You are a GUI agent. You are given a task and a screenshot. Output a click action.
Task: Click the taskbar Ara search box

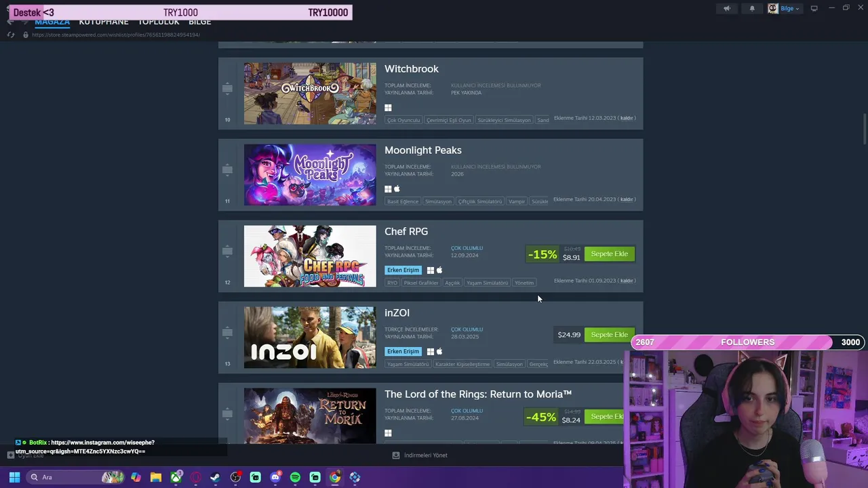point(76,477)
